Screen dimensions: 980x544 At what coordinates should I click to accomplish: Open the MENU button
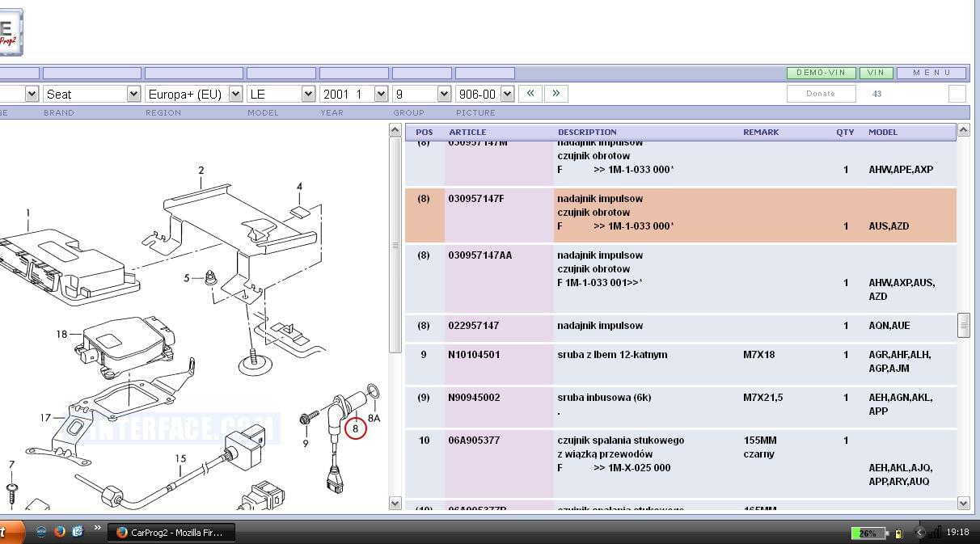[931, 73]
